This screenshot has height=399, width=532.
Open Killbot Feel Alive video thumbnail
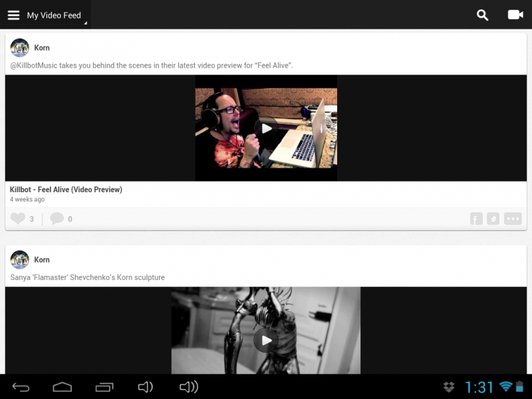point(267,128)
